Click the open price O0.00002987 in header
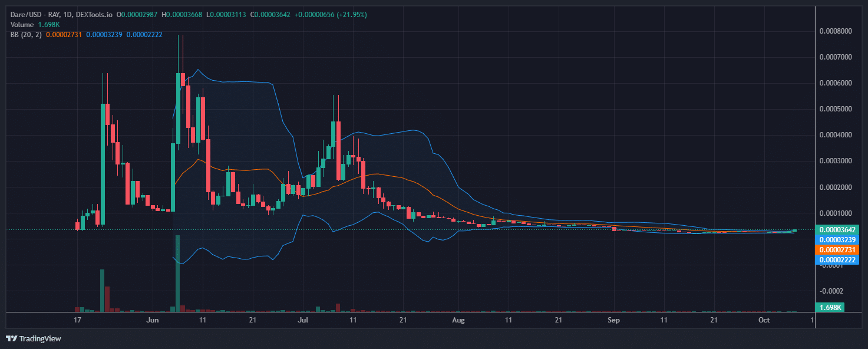 (x=138, y=14)
